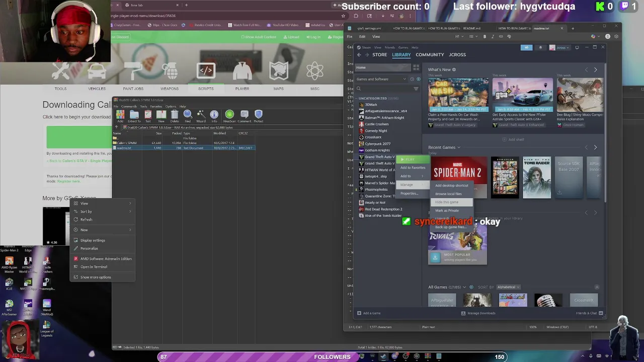
Task: Toggle ready-to-play filter in Steam sidebar
Action: (x=418, y=79)
